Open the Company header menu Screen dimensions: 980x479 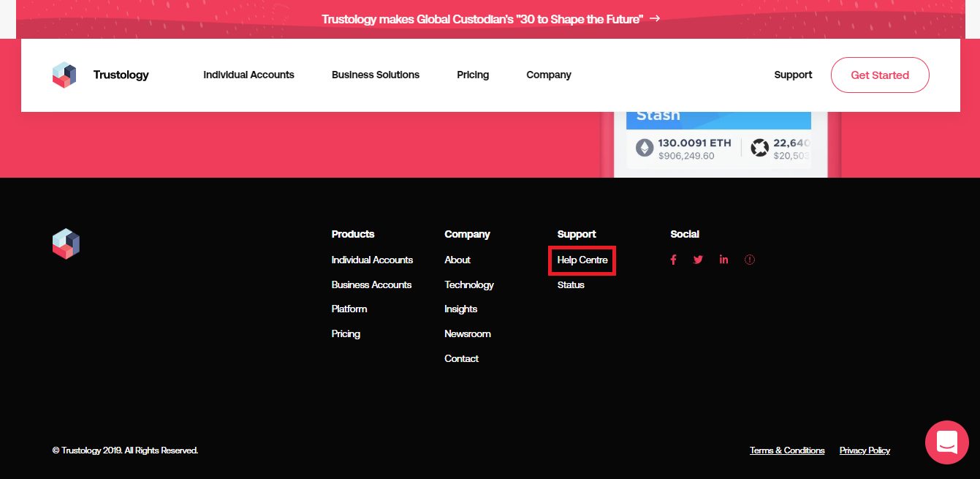(x=548, y=75)
